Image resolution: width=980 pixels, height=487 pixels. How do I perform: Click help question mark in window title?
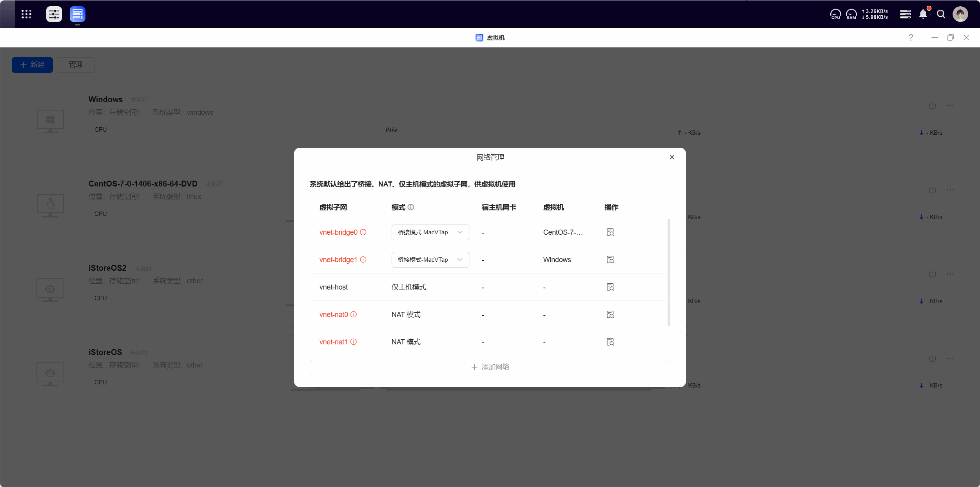pyautogui.click(x=911, y=38)
